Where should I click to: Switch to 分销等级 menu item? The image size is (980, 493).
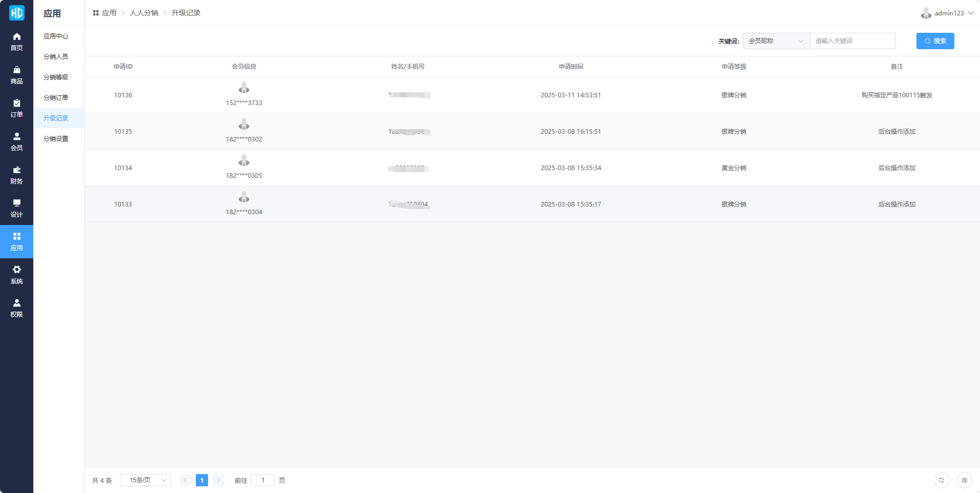tap(56, 77)
